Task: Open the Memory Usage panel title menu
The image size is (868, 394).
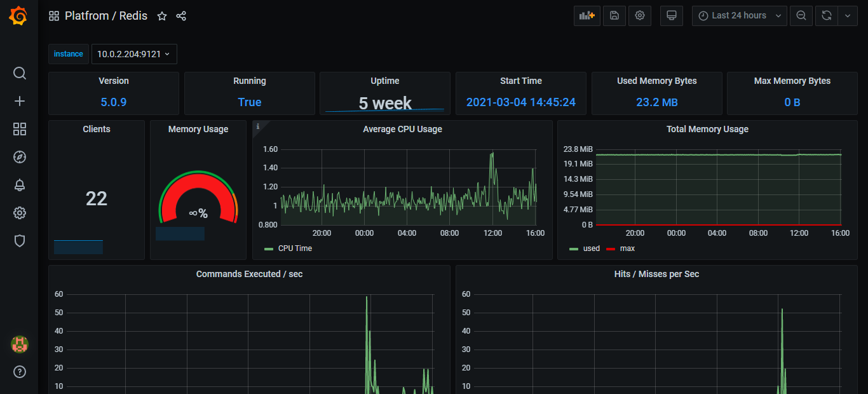Action: 198,129
